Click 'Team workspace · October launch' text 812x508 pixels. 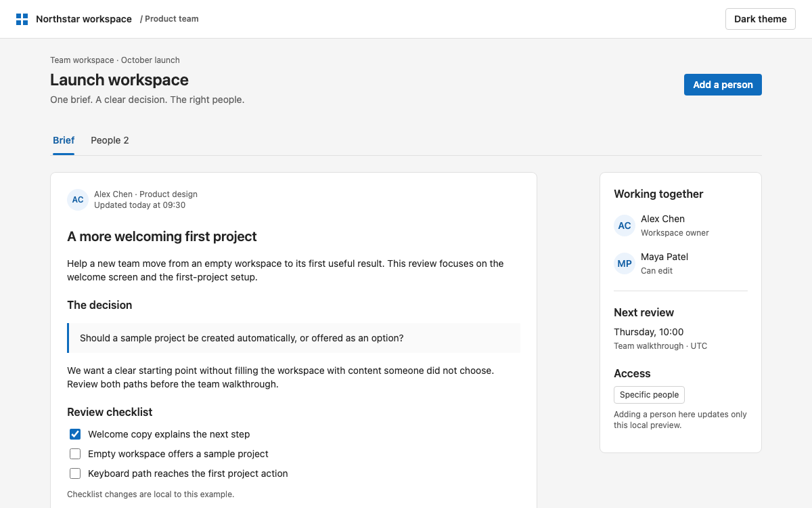click(x=115, y=60)
